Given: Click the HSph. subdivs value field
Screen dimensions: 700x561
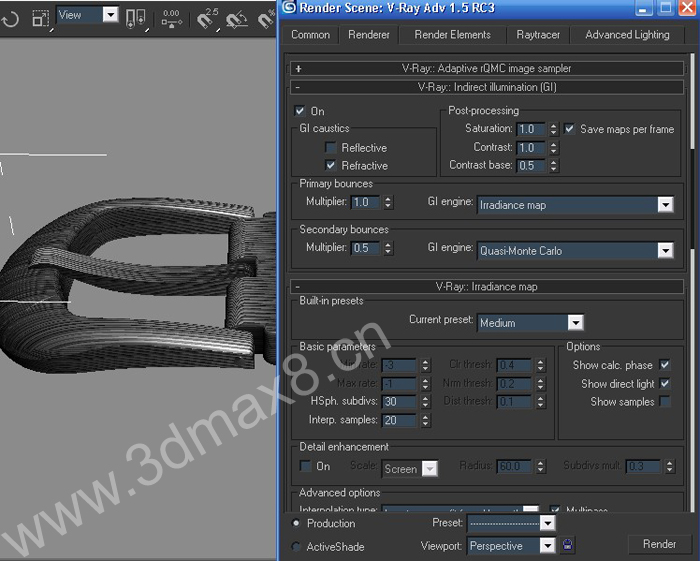Looking at the screenshot, I should click(399, 402).
